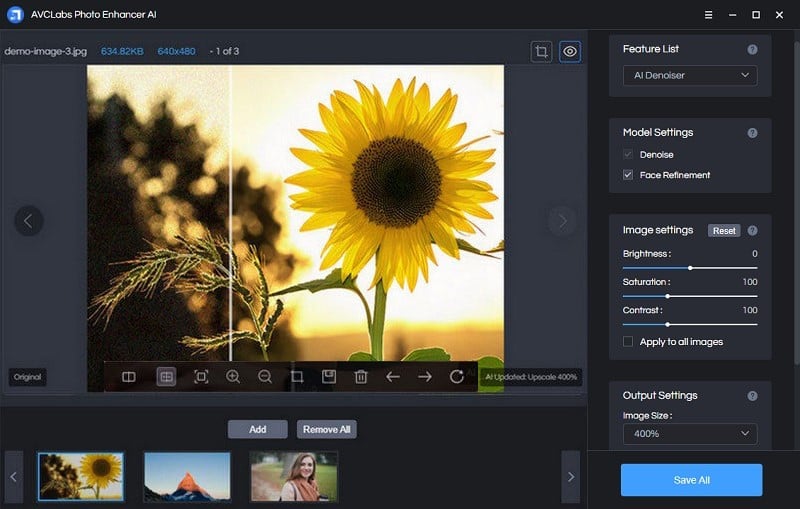Click the Reset button in Image settings

[x=724, y=231]
